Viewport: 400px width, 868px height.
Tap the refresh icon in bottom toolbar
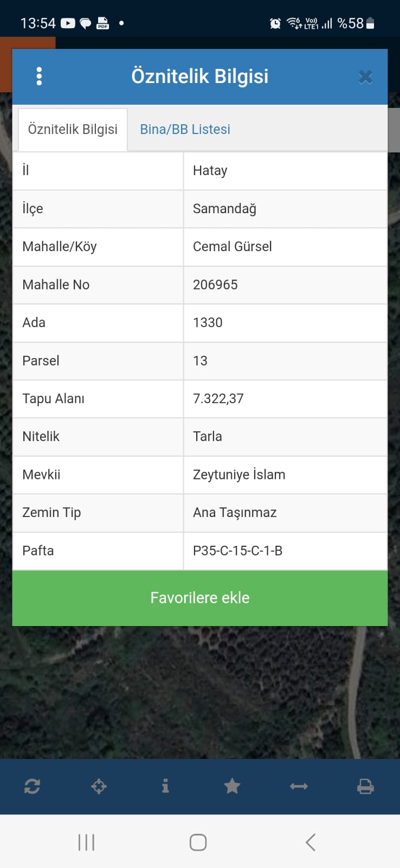(x=32, y=786)
